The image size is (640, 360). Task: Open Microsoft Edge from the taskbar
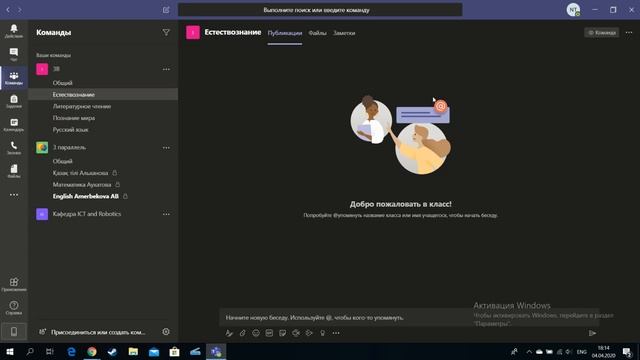tap(71, 351)
